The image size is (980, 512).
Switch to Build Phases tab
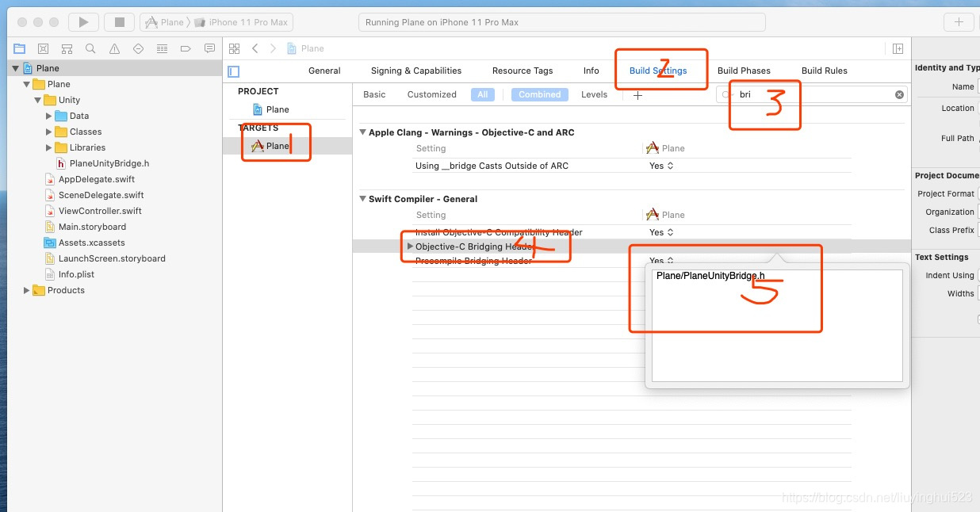(x=744, y=71)
